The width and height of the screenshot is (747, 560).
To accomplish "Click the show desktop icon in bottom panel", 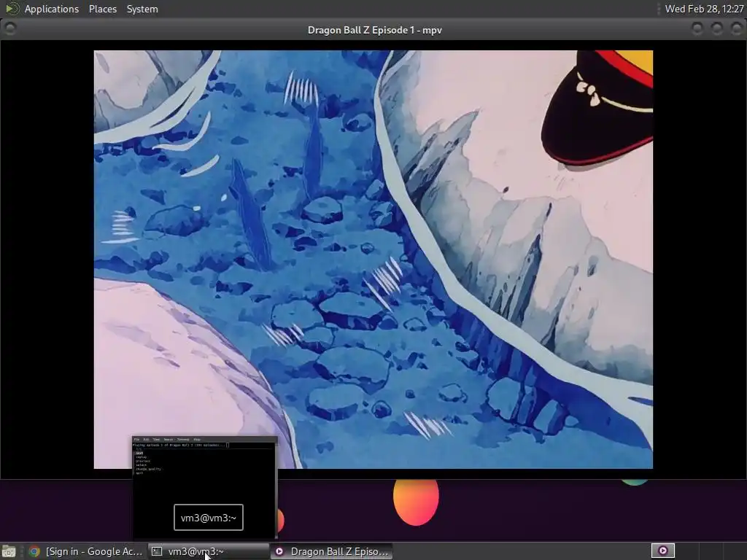I will (x=9, y=551).
